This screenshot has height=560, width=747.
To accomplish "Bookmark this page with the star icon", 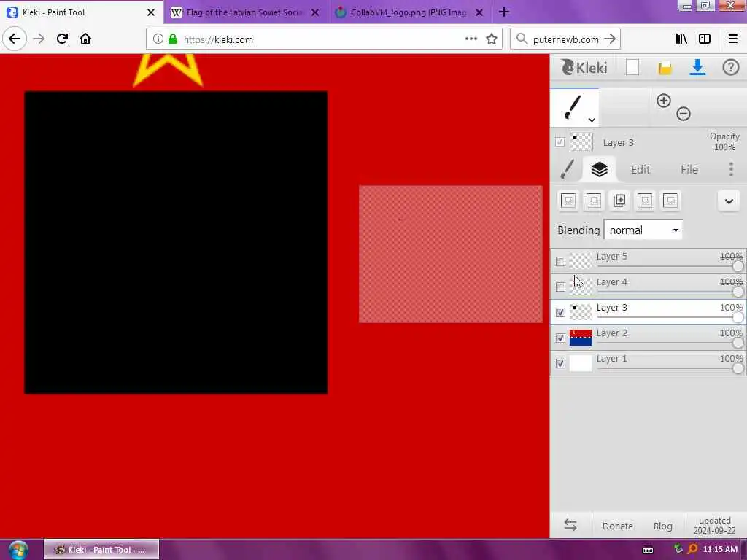I will (x=491, y=39).
